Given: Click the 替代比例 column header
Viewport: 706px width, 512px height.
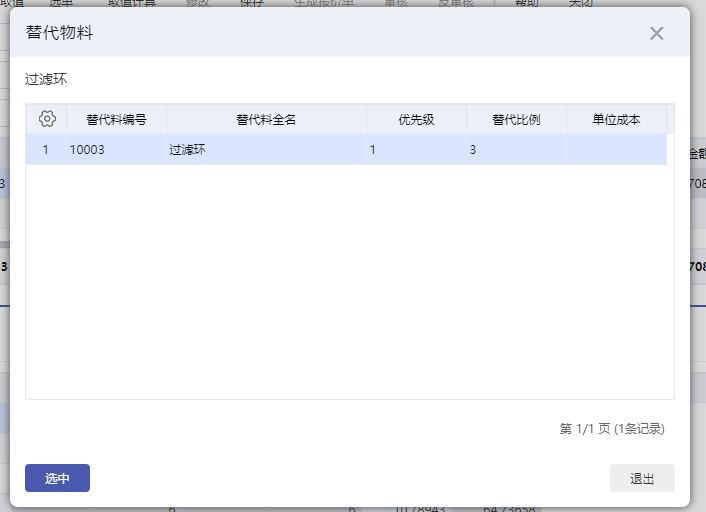Looking at the screenshot, I should click(516, 119).
